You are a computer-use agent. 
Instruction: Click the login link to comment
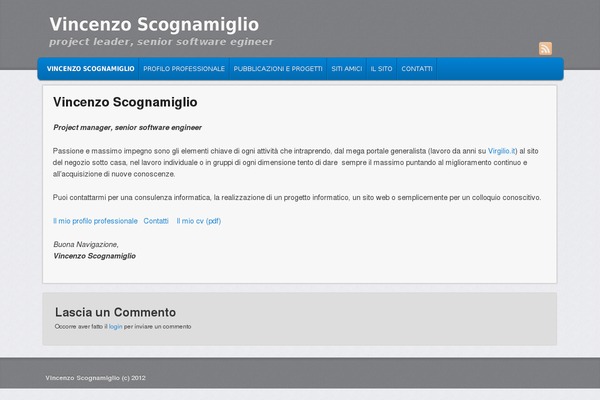pyautogui.click(x=116, y=327)
